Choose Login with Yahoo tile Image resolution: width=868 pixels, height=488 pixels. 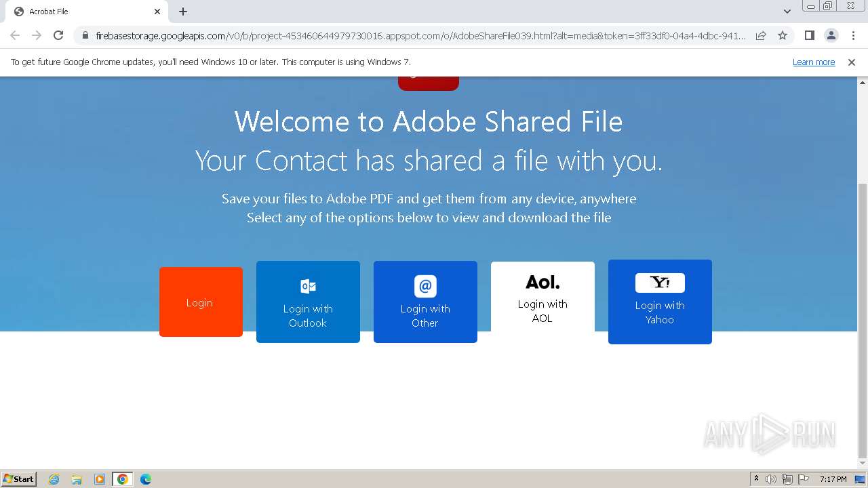pos(660,302)
